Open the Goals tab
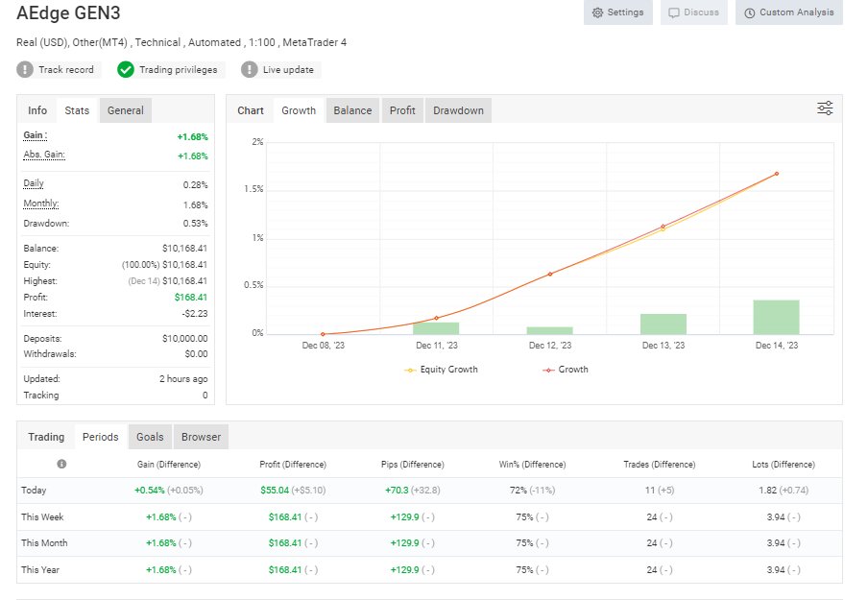 click(x=149, y=435)
